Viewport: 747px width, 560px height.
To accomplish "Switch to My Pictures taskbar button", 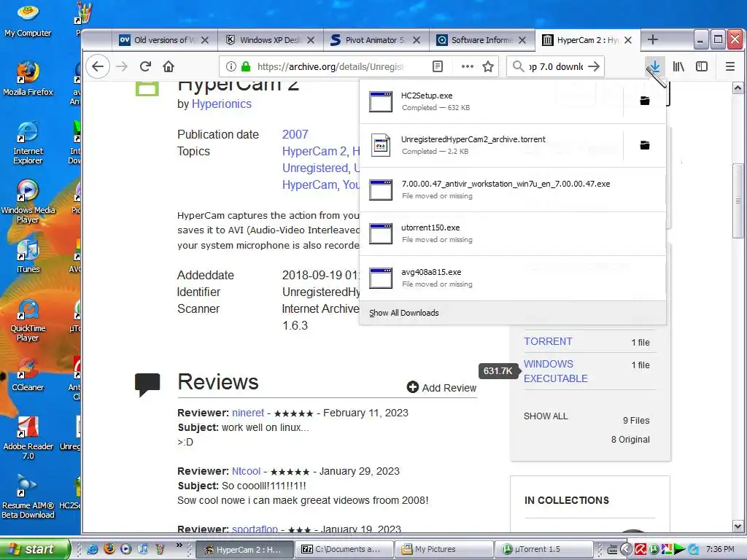I will coord(444,549).
